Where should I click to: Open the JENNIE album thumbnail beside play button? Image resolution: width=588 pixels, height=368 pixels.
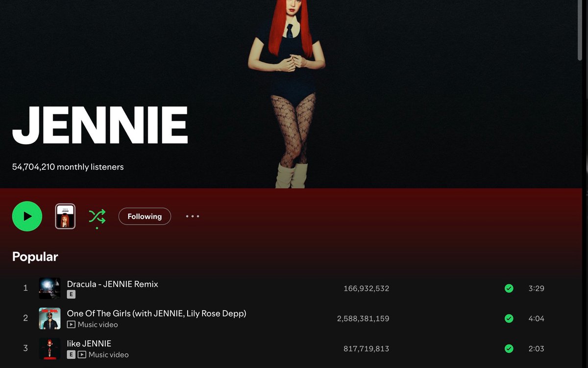click(x=65, y=216)
